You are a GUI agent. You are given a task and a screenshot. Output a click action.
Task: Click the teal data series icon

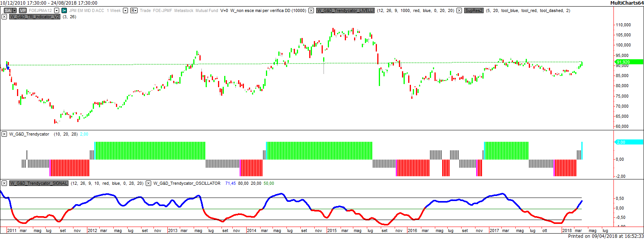pyautogui.click(x=64, y=10)
